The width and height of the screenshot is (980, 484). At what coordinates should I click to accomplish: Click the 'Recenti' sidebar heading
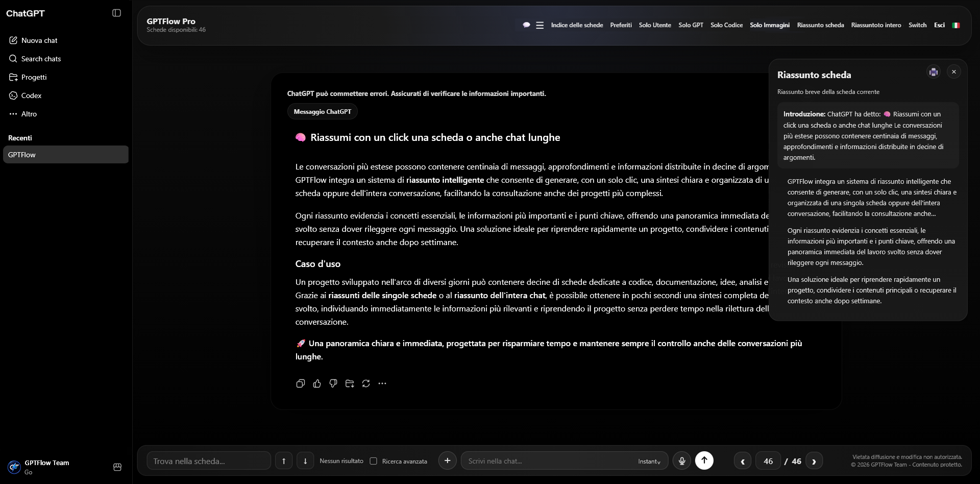pyautogui.click(x=20, y=138)
